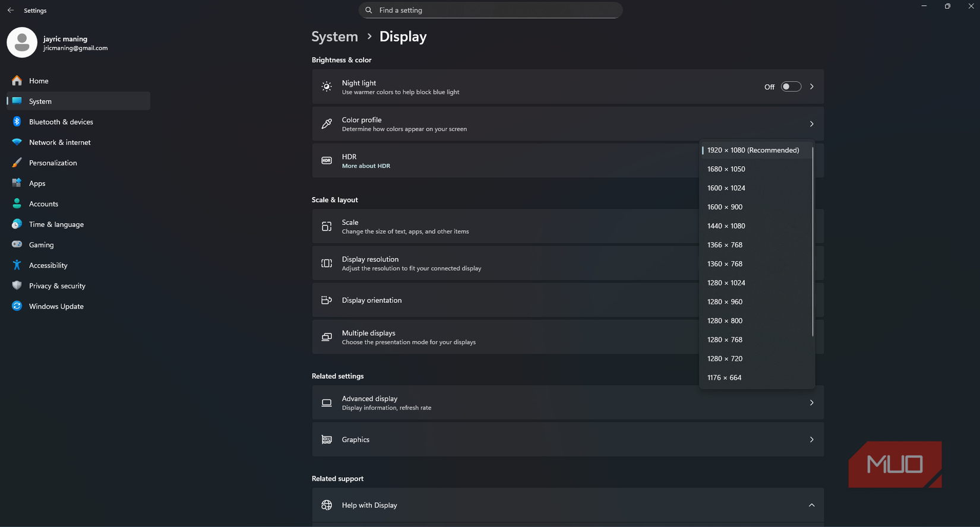Toggle the Night light switch on
The height and width of the screenshot is (527, 980).
tap(791, 87)
